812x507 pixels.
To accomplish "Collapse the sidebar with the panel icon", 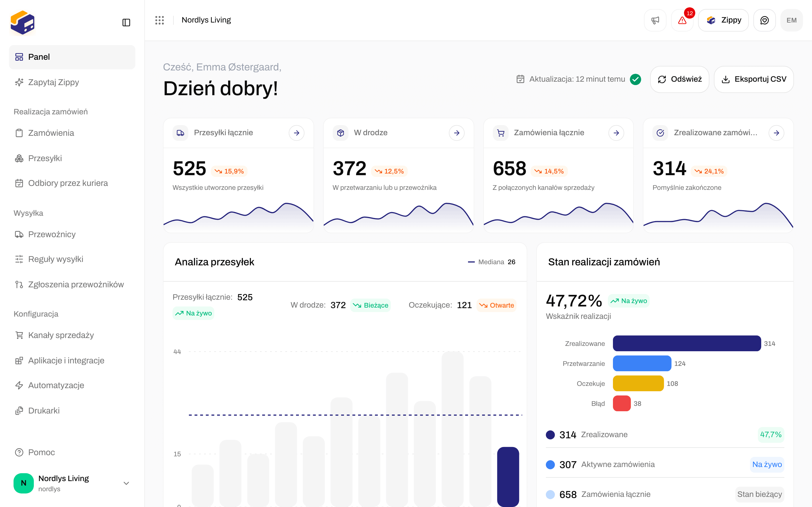I will coord(126,23).
